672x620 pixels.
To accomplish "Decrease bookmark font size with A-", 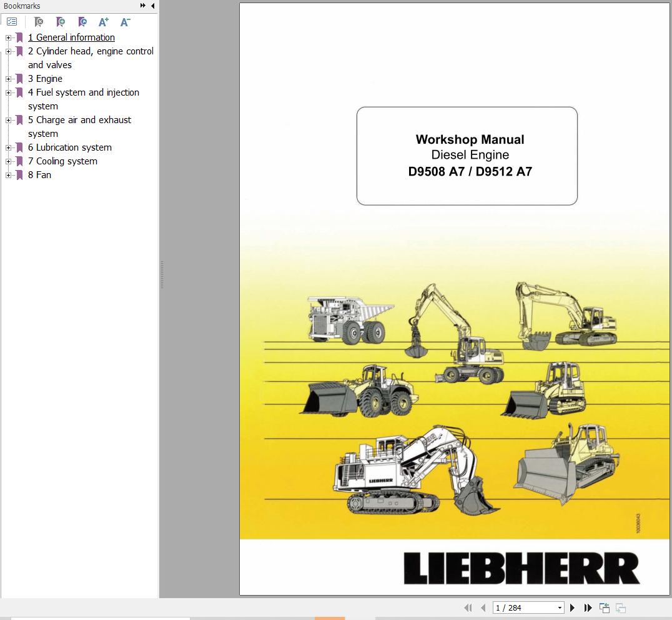I will pos(125,22).
